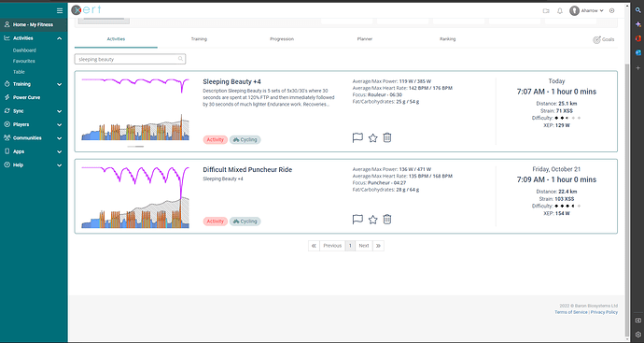
Task: Click browser sidebar plus icon
Action: click(x=638, y=67)
